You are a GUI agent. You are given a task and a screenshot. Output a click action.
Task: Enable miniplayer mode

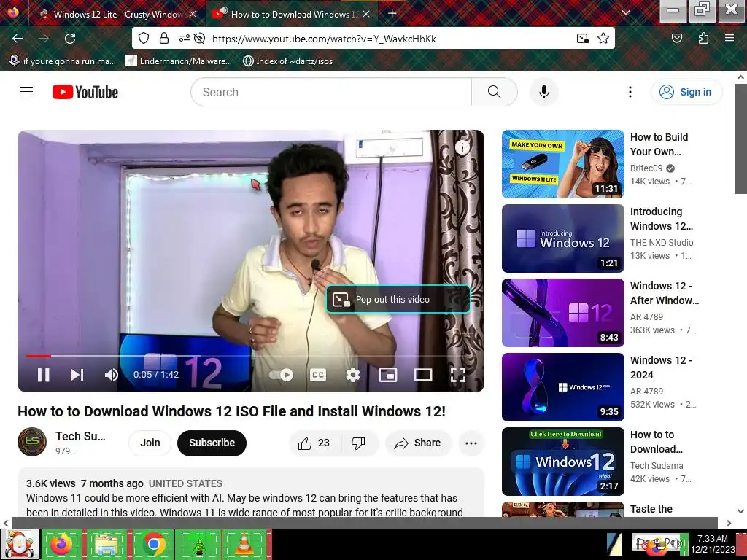(388, 375)
